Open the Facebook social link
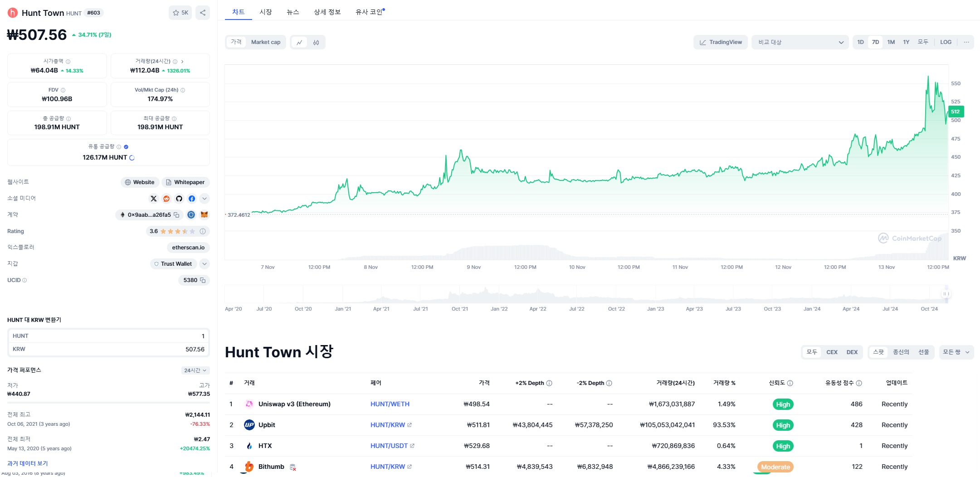 192,199
